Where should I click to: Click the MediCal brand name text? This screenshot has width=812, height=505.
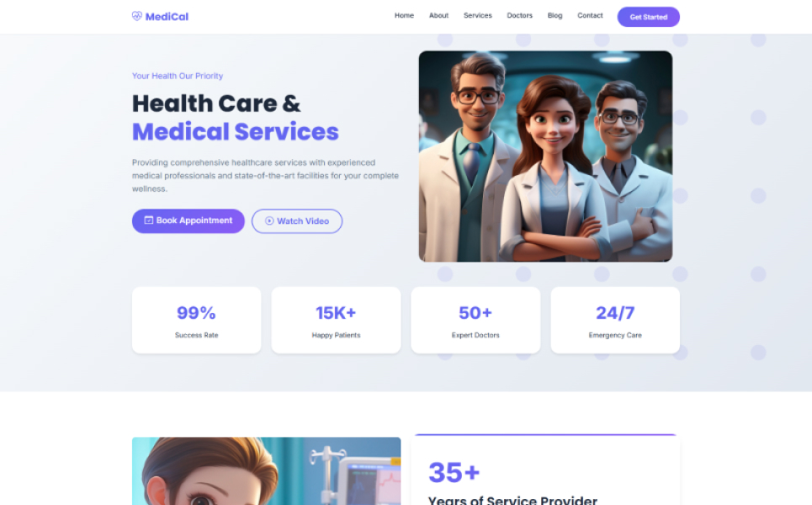tap(167, 17)
